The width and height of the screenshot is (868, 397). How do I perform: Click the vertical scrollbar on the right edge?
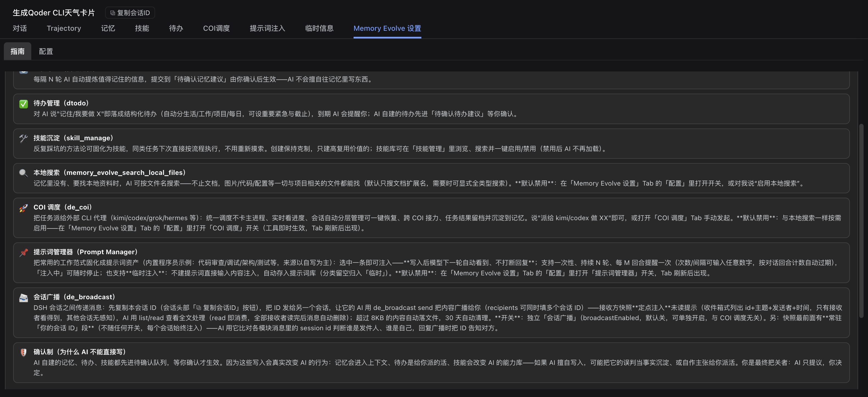[x=861, y=221]
